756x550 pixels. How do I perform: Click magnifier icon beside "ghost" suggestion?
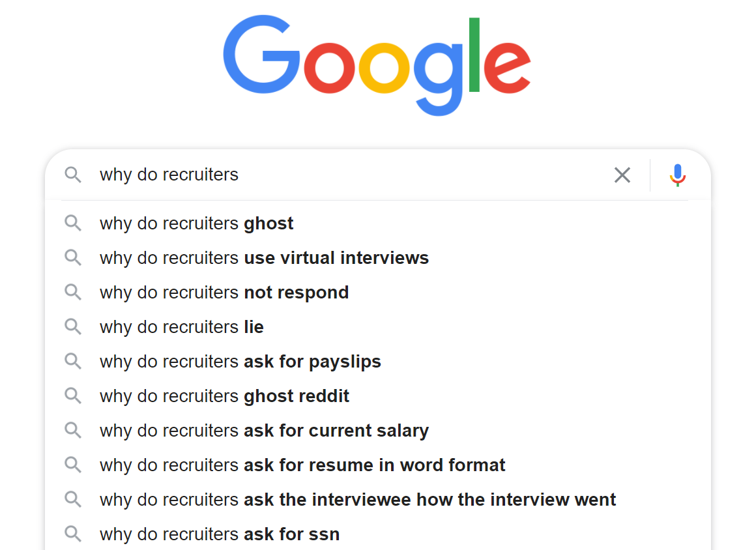(x=73, y=224)
